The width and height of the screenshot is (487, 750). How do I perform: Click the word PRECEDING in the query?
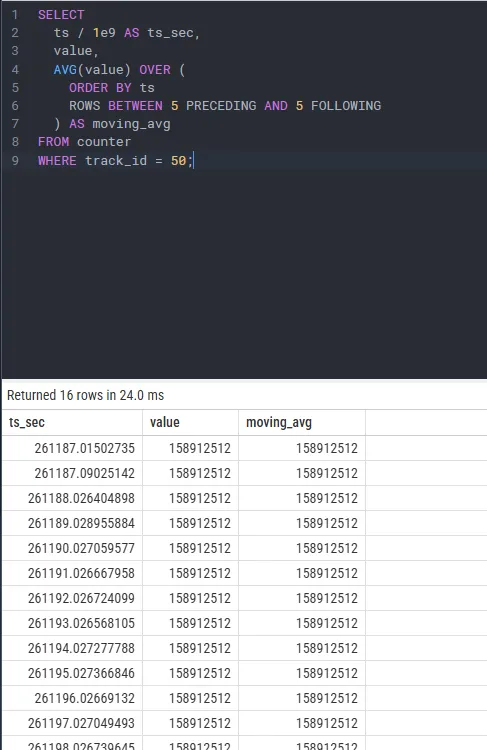pos(221,106)
